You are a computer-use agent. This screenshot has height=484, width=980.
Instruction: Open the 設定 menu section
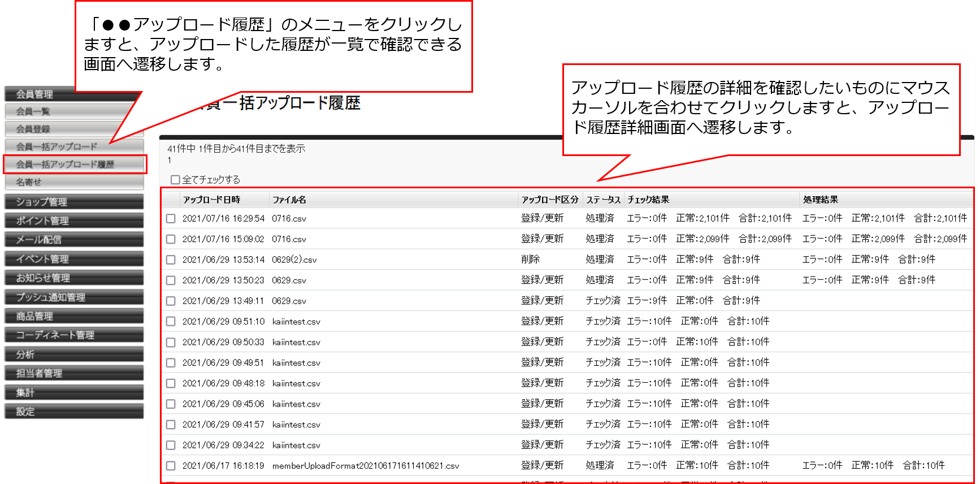tap(74, 412)
